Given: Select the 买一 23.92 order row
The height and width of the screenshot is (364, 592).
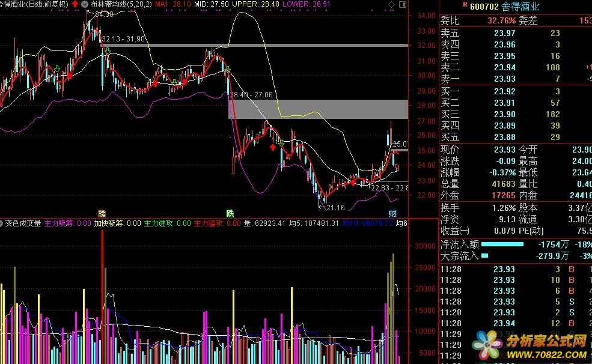Looking at the screenshot, I should click(516, 91).
